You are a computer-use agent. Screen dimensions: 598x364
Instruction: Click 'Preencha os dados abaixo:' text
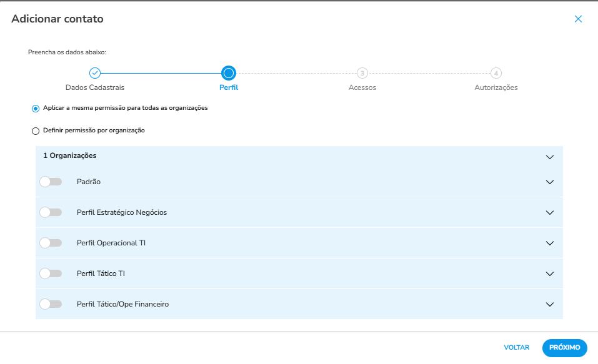pyautogui.click(x=67, y=52)
